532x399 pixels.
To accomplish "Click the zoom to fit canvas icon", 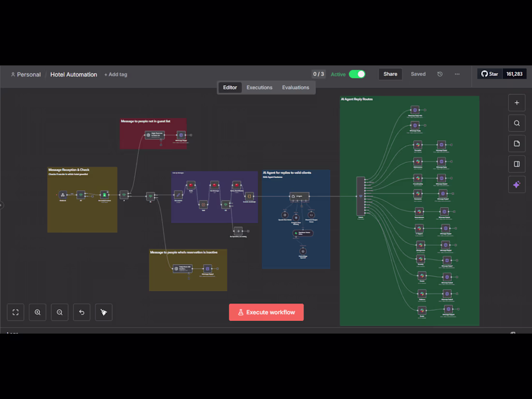I will click(x=15, y=312).
